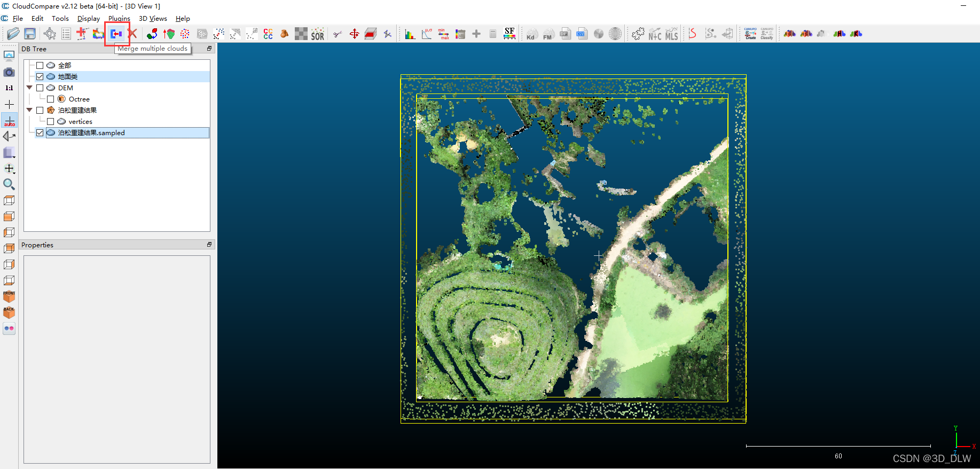Viewport: 980px width, 469px height.
Task: Uncheck the 泊松重建结果.sampled checkbox
Action: pos(40,132)
